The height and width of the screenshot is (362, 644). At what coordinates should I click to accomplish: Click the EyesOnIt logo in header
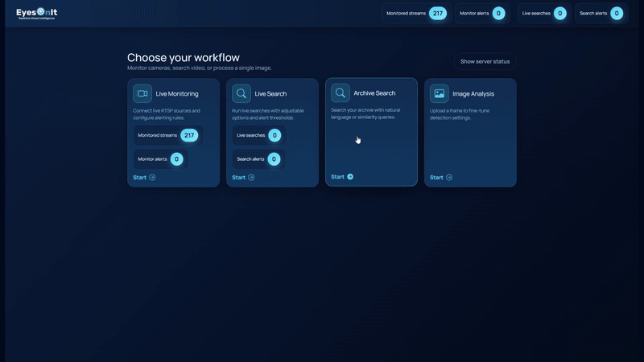click(x=37, y=13)
